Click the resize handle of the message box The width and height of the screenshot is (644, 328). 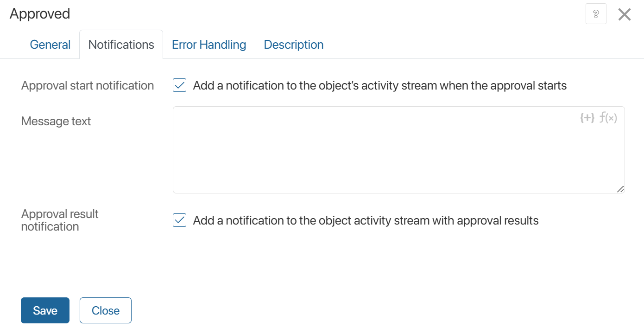(620, 189)
